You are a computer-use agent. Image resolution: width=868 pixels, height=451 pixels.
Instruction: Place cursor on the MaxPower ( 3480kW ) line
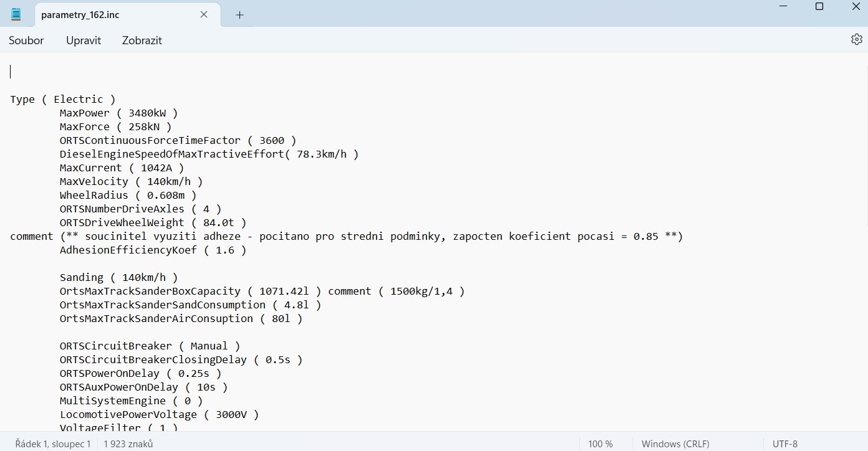click(x=118, y=113)
